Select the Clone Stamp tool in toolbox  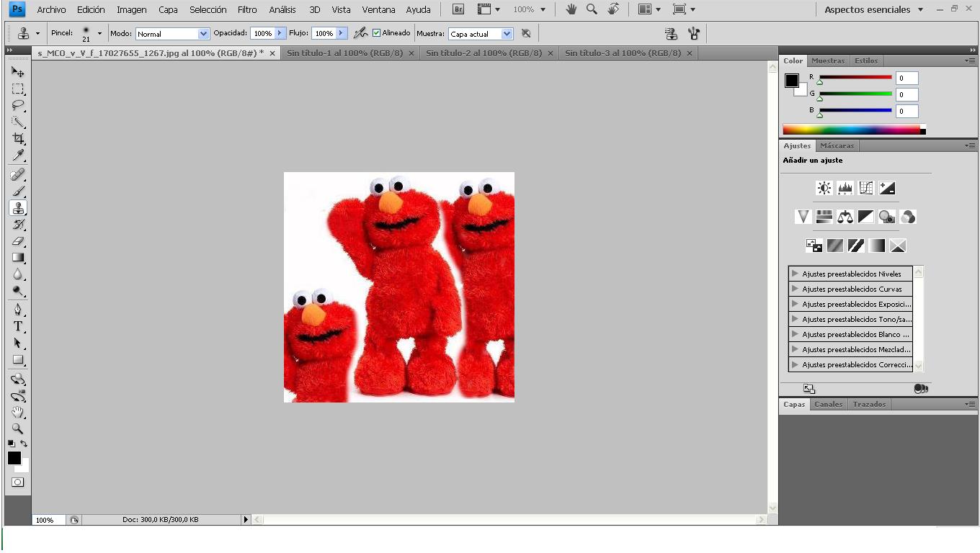click(x=18, y=207)
